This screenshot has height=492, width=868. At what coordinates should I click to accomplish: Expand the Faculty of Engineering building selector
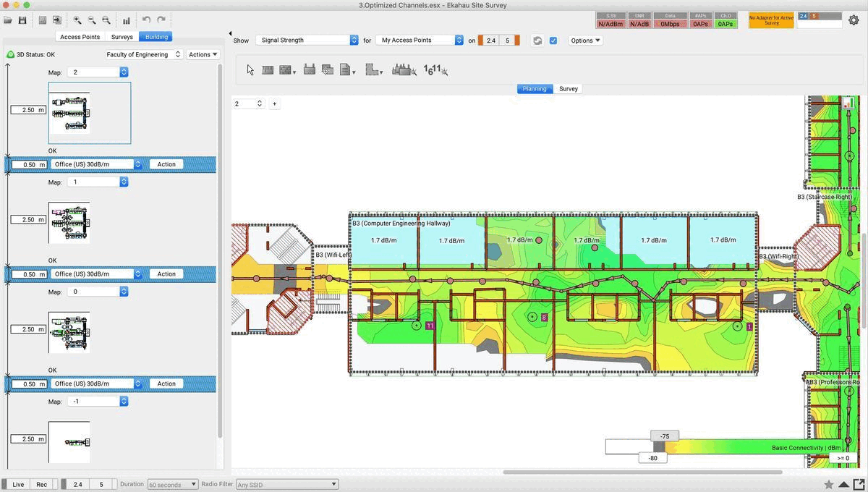pos(142,54)
